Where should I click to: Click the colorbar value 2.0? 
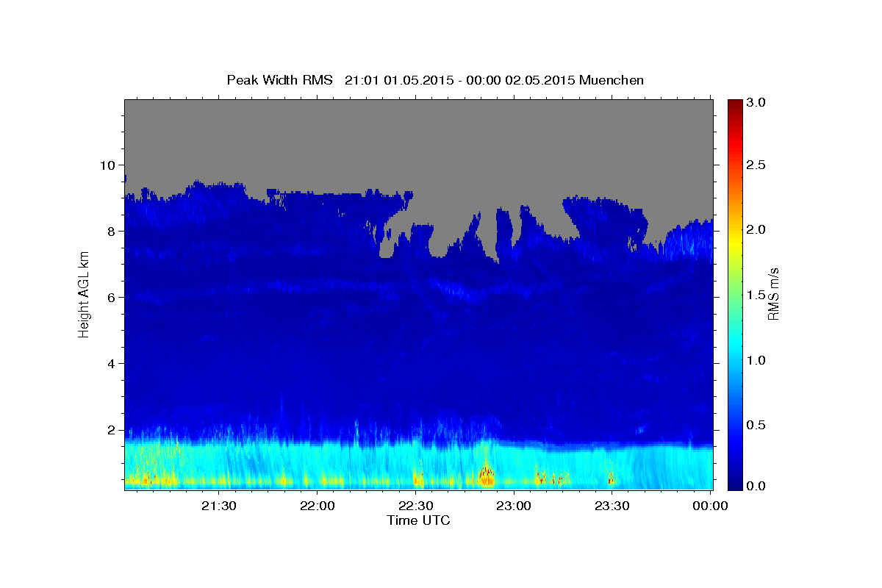click(756, 229)
